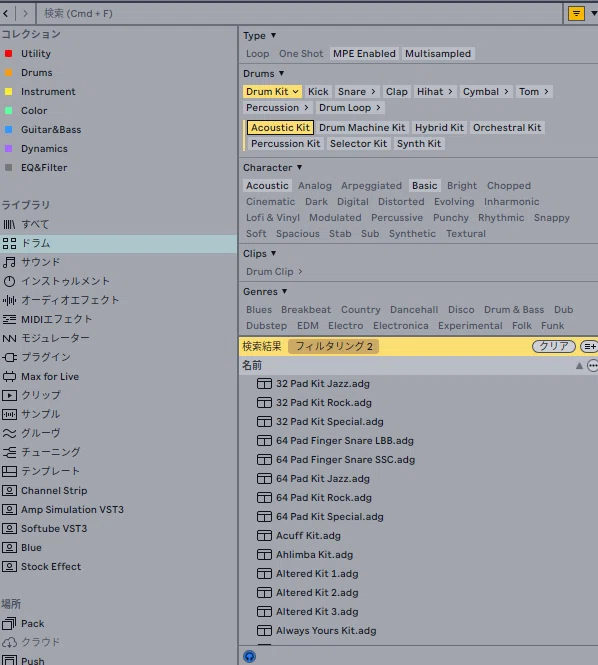
Task: Click the フィルタリング 2 badge
Action: coord(333,346)
